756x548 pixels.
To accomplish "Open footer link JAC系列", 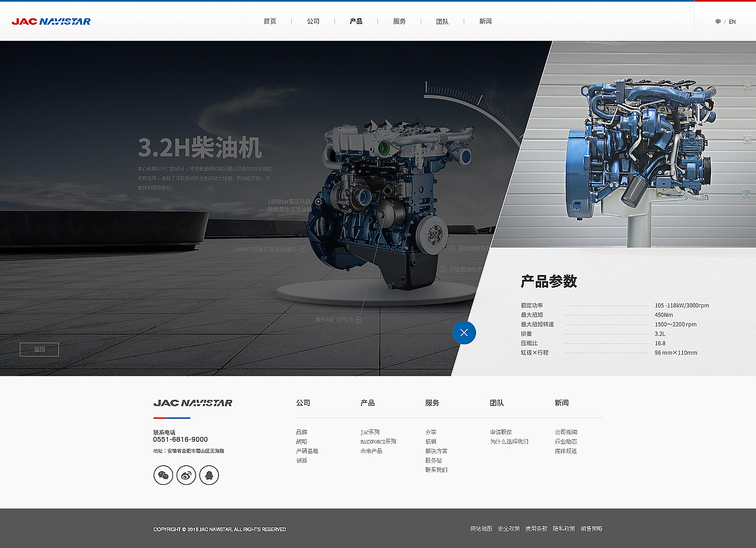I will click(370, 432).
